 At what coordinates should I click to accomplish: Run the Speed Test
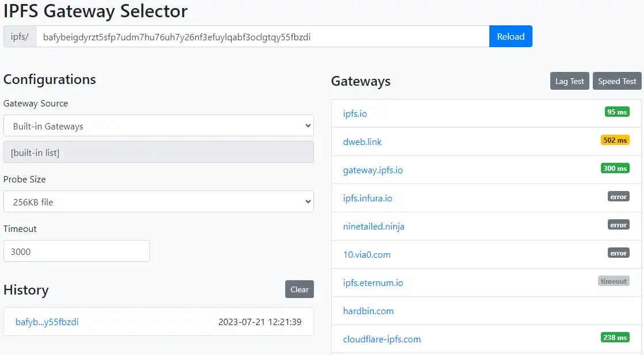617,81
